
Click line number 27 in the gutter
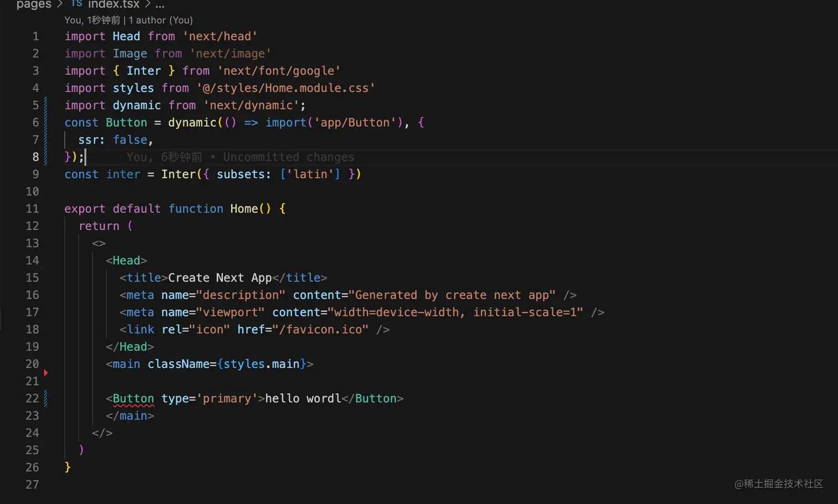pyautogui.click(x=32, y=485)
